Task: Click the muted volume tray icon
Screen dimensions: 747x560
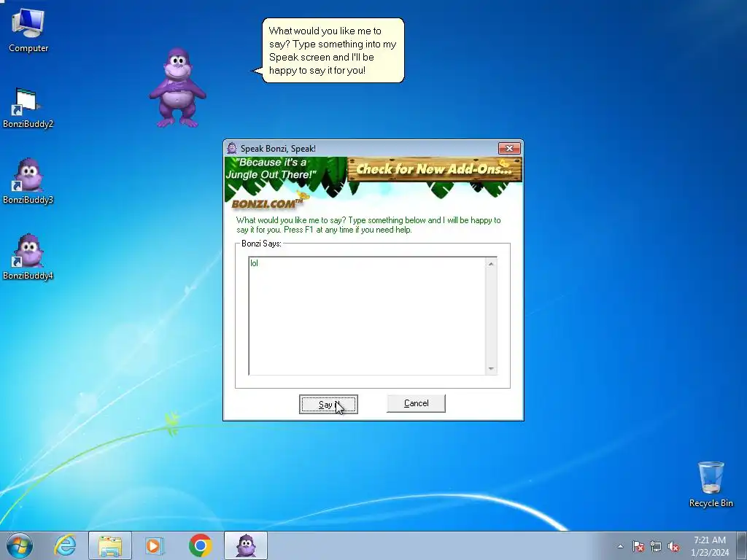Action: pos(673,546)
